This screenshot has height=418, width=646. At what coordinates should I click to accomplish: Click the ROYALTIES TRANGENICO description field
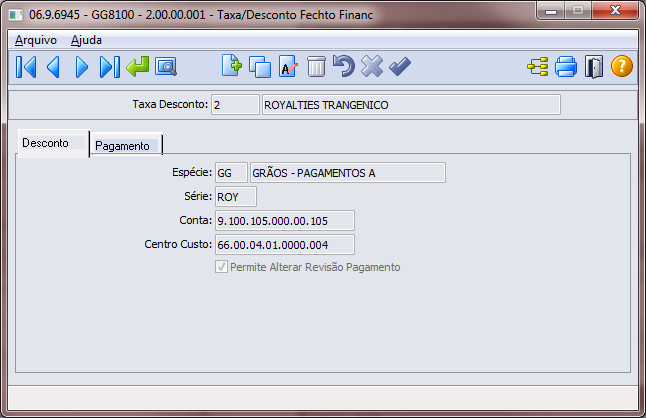411,105
